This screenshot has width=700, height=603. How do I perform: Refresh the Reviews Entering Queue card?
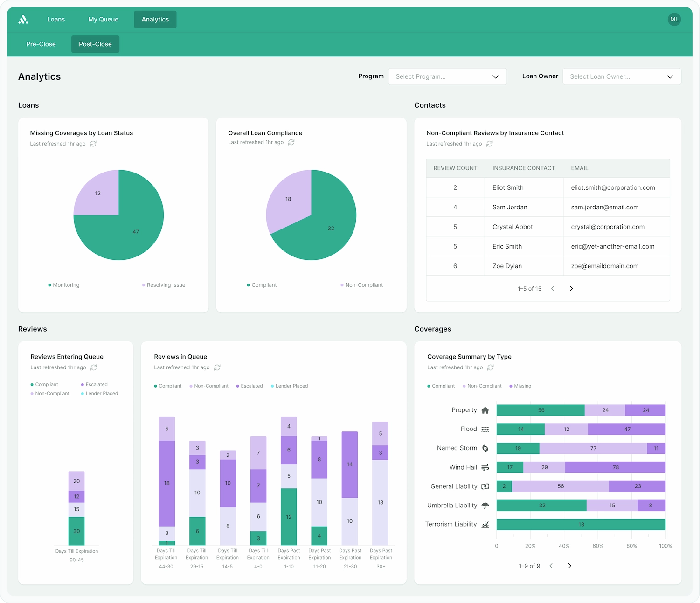tap(94, 367)
